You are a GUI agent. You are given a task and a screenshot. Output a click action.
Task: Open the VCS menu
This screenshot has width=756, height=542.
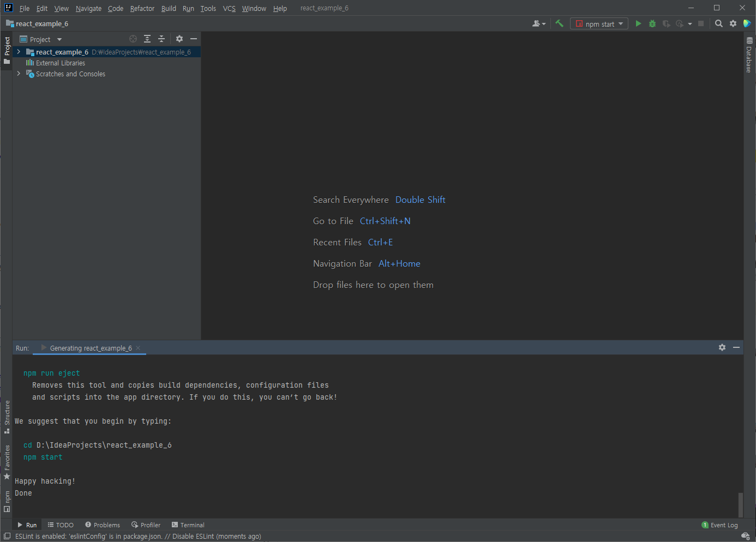[x=229, y=8]
